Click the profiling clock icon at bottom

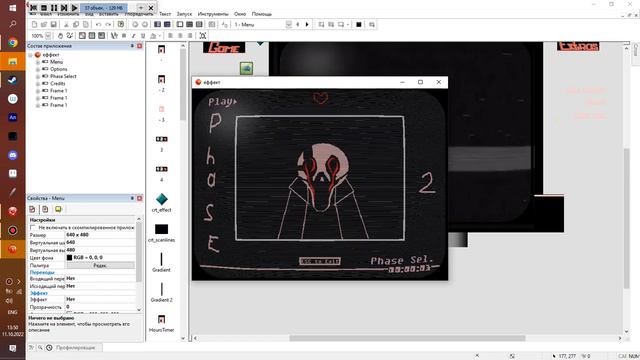coord(49,348)
